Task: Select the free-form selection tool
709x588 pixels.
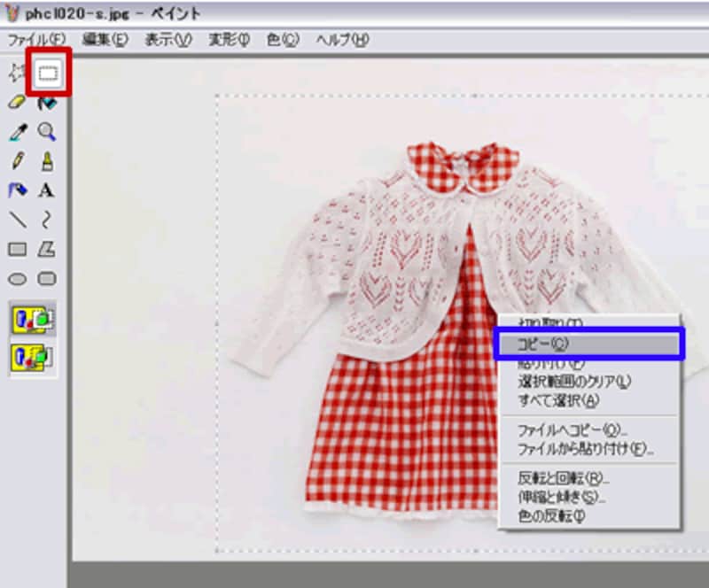Action: point(17,73)
